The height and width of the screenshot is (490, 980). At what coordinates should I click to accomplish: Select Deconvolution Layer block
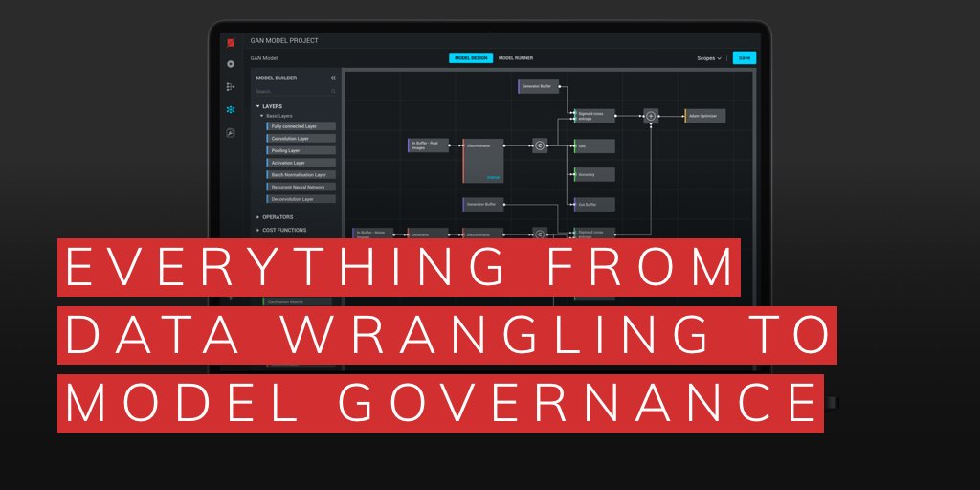pos(301,199)
